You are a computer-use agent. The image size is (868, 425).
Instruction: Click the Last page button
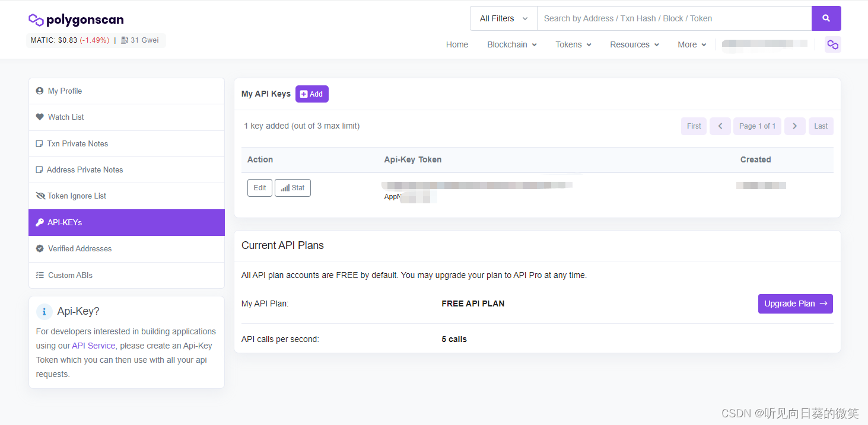[821, 126]
